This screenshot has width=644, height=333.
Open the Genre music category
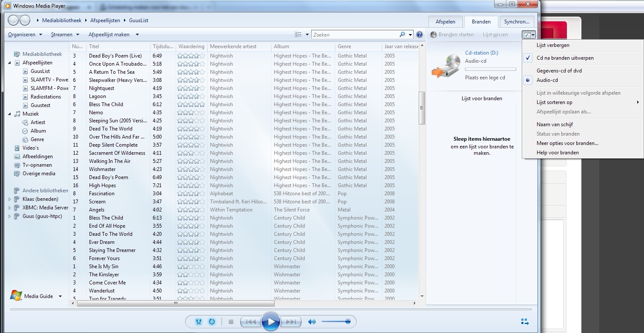tap(37, 139)
